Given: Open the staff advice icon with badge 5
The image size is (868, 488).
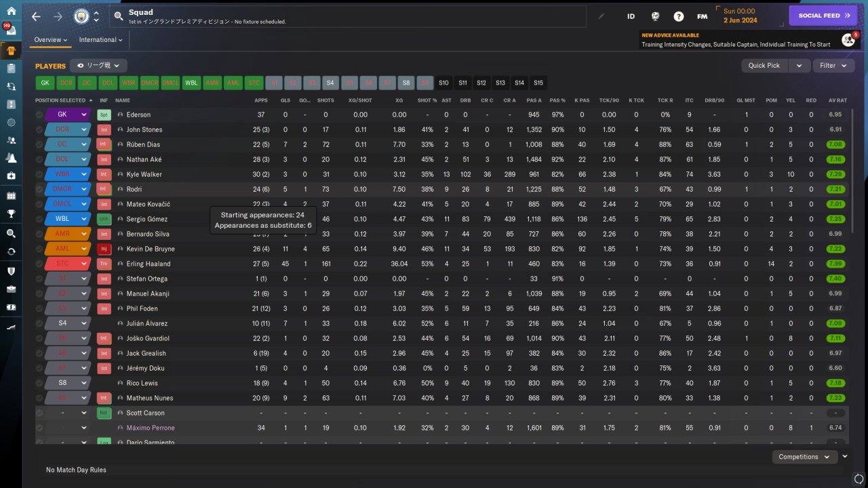Looking at the screenshot, I should click(x=848, y=39).
